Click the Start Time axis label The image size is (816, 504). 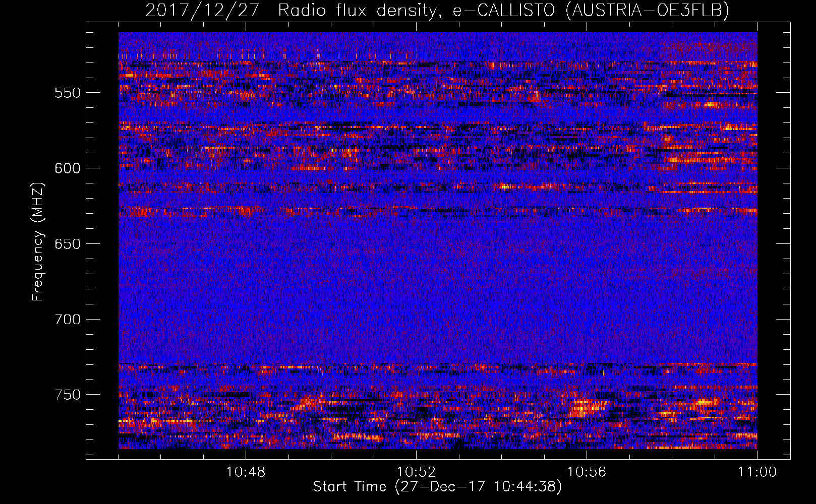pyautogui.click(x=437, y=487)
